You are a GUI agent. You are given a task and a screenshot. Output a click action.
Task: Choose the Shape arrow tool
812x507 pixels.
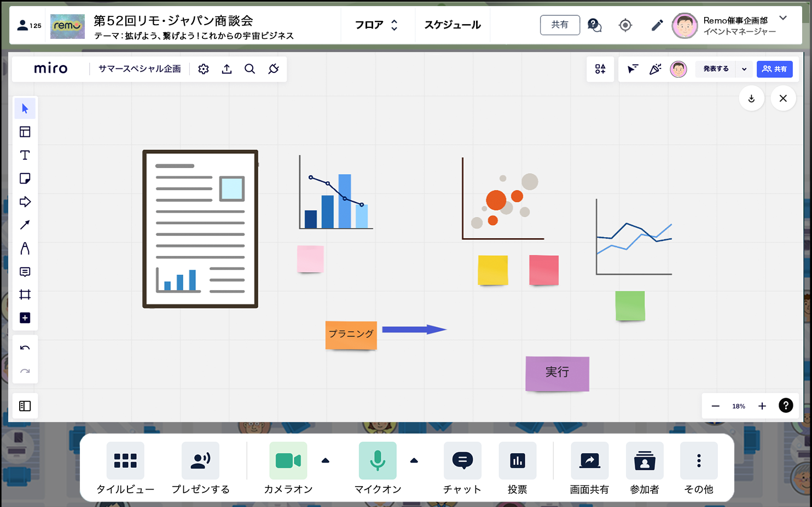[x=25, y=202]
